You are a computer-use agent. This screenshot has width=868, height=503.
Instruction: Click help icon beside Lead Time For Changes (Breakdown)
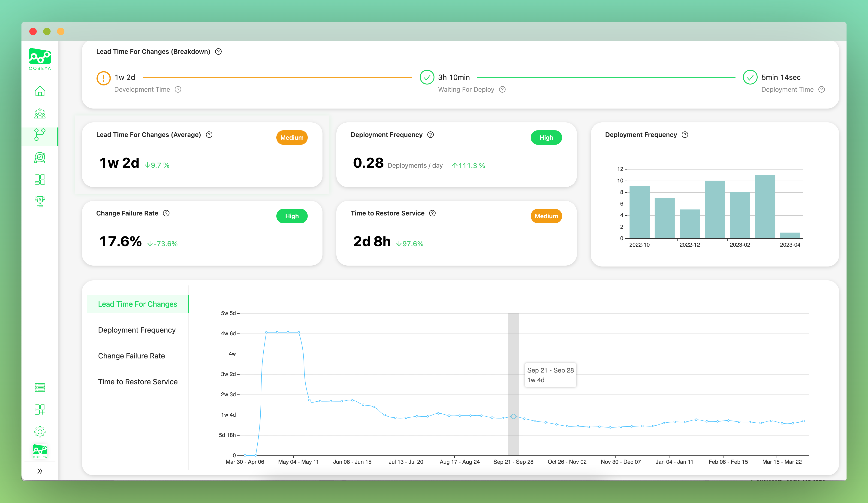point(218,52)
